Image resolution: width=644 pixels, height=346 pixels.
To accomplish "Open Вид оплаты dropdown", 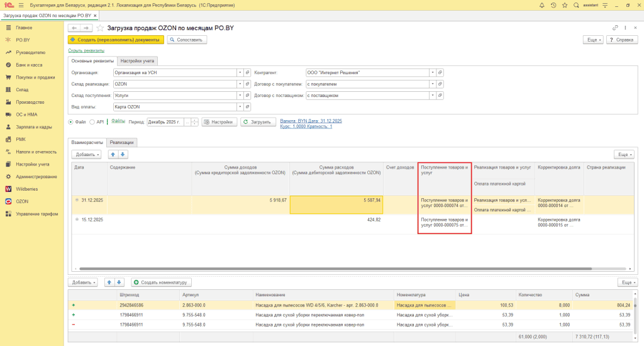I will pyautogui.click(x=240, y=107).
